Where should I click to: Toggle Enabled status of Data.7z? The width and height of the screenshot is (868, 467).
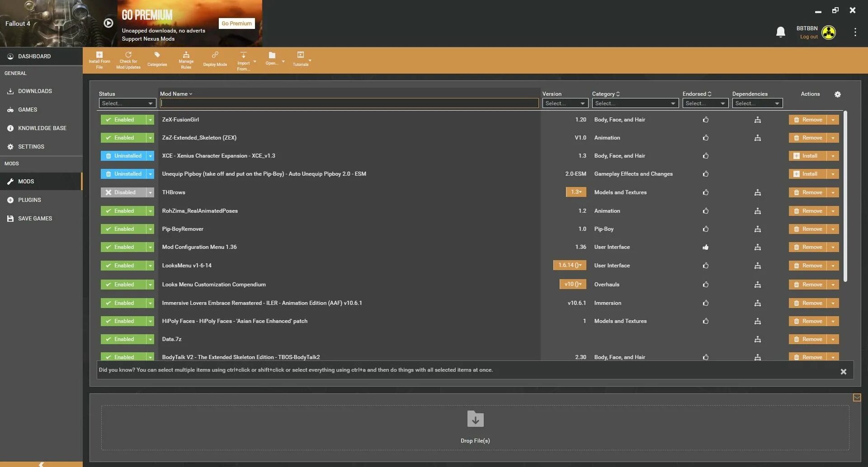123,339
